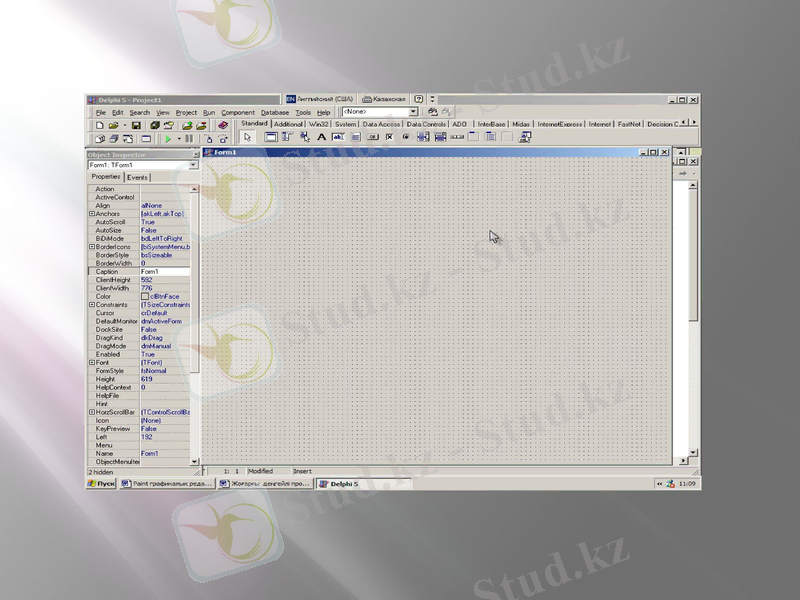Switch to Paint window in taskbar
Image resolution: width=800 pixels, height=600 pixels.
pos(166,483)
